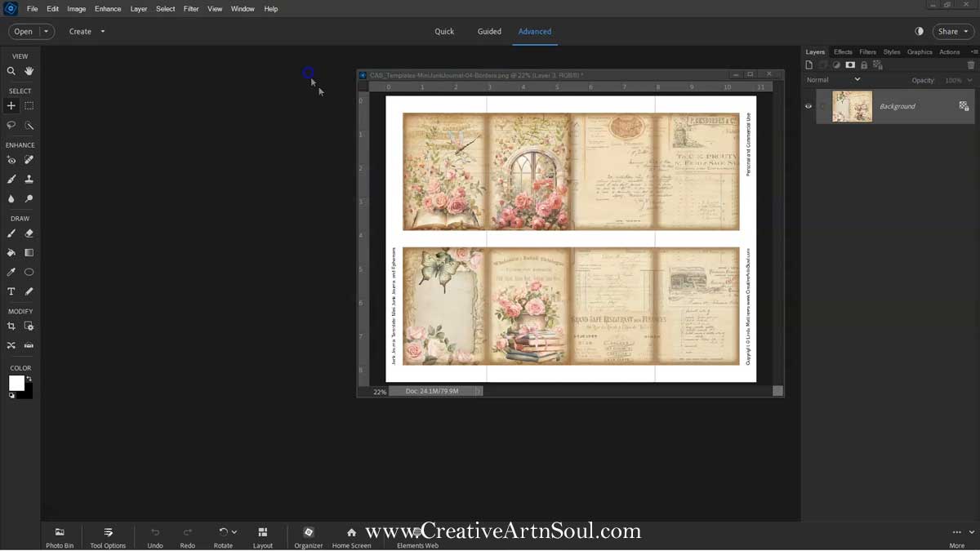This screenshot has height=551, width=980.
Task: Toggle lock transparent pixels in panel toolbar
Action: pyautogui.click(x=877, y=64)
